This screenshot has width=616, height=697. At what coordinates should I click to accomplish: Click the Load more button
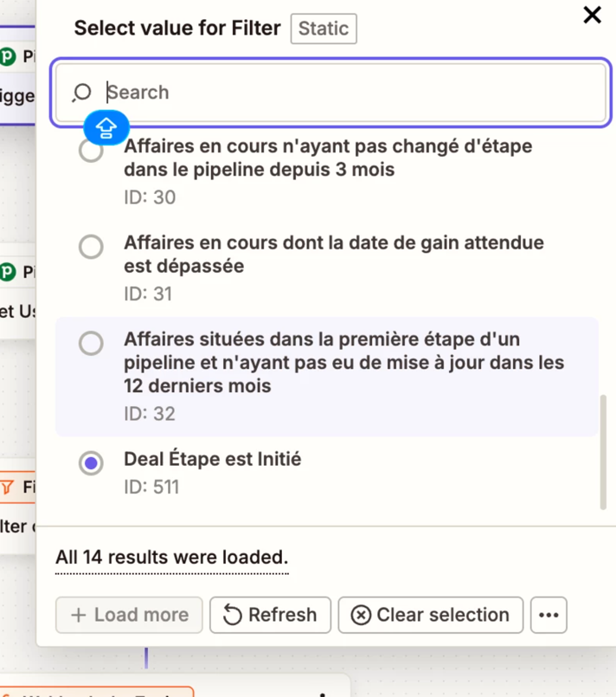129,616
